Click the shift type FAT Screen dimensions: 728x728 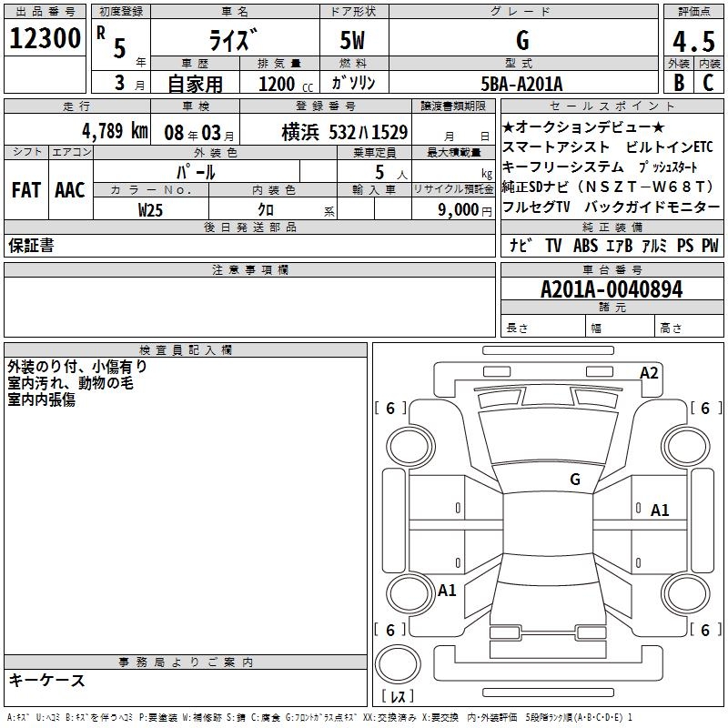click(26, 190)
